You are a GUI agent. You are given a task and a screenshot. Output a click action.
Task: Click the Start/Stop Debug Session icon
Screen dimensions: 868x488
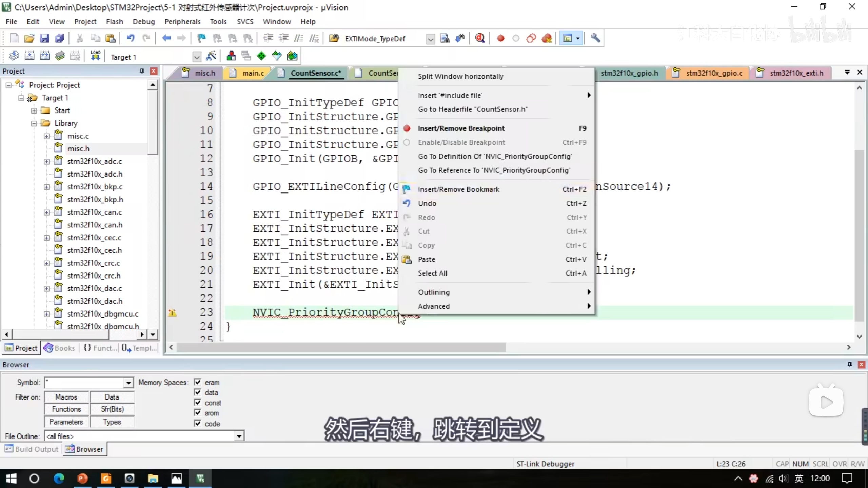click(479, 38)
